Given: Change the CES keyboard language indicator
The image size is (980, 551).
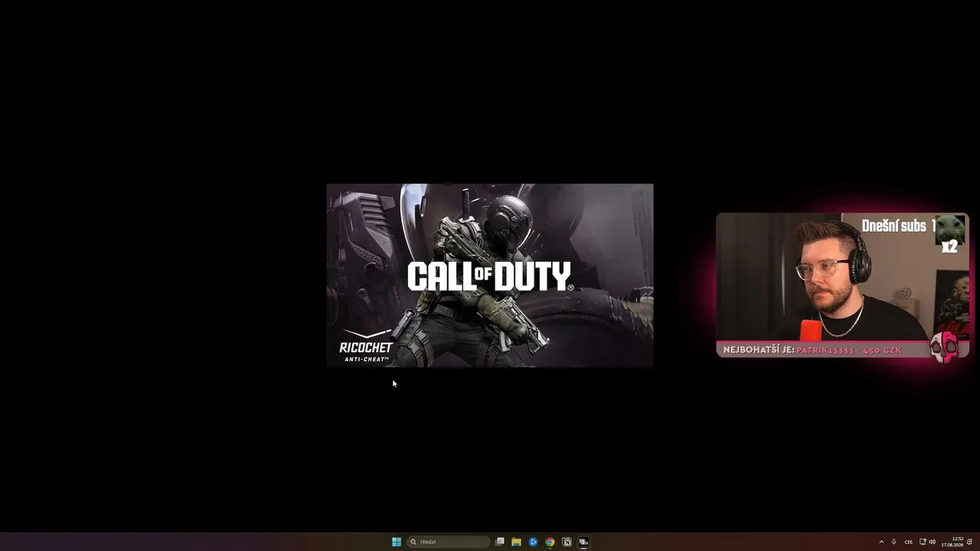Looking at the screenshot, I should [x=909, y=542].
